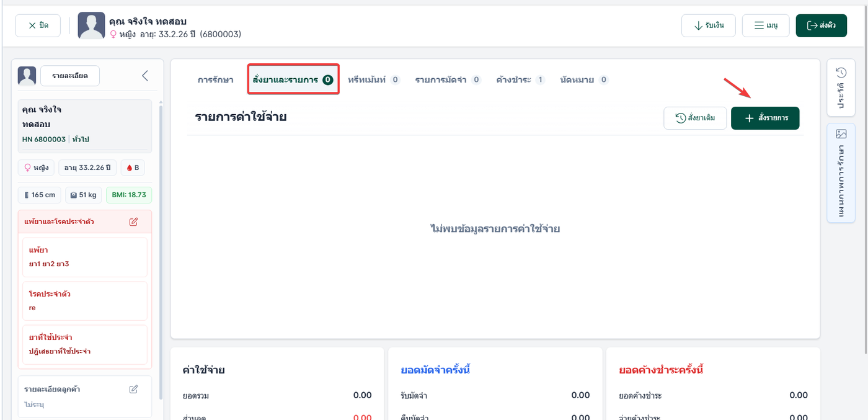Switch to the ค้างชำระ outstanding tab

click(520, 79)
